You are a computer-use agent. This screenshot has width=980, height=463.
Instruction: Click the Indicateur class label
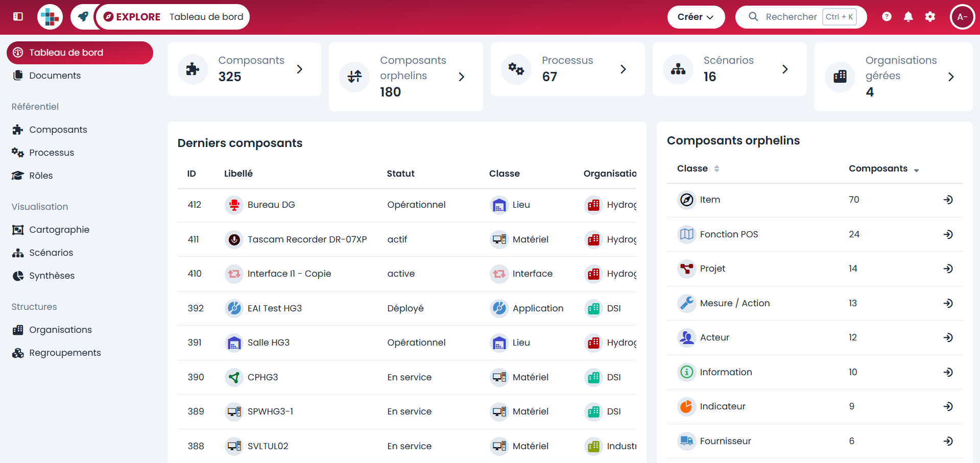[x=723, y=406]
